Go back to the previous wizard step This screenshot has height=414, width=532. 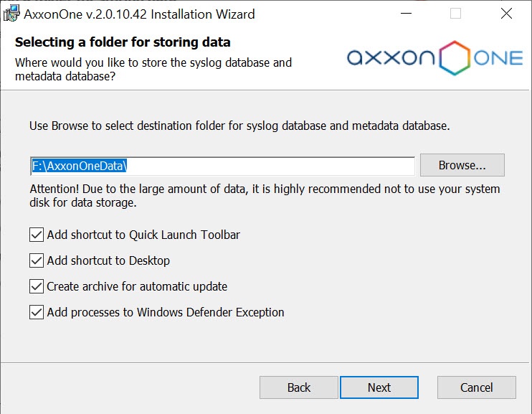(298, 387)
